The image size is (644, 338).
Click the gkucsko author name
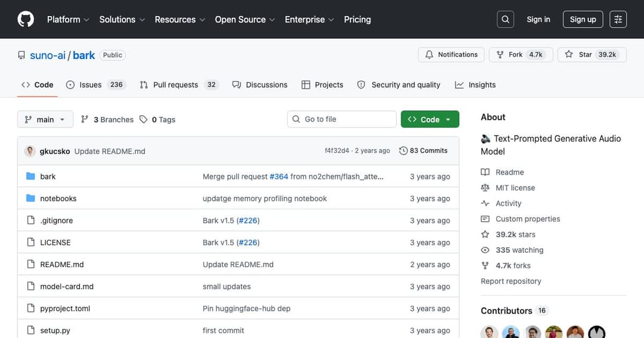(x=55, y=151)
